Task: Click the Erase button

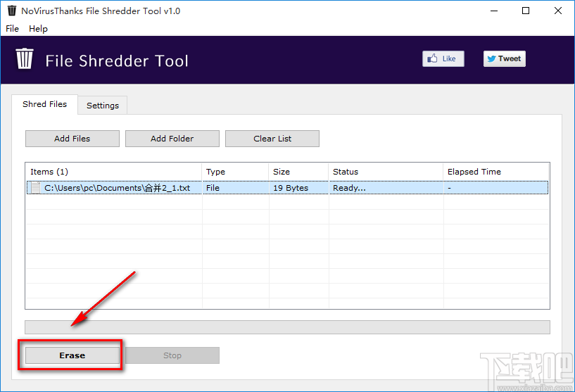Action: click(x=72, y=355)
